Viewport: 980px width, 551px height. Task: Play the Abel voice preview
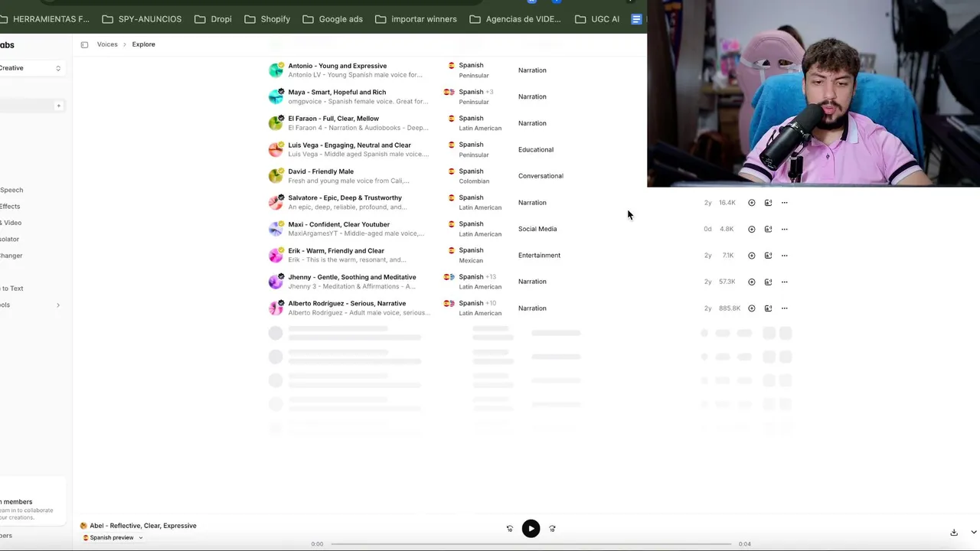coord(531,529)
